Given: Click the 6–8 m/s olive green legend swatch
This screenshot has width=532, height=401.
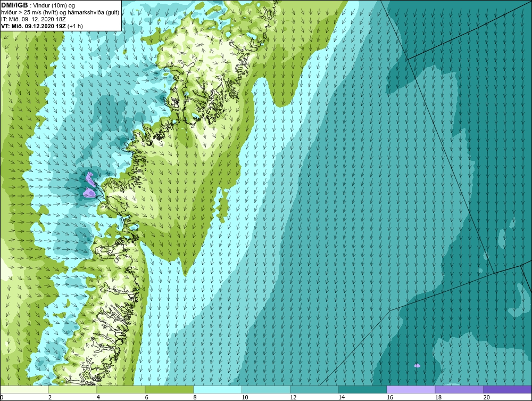Looking at the screenshot, I should [x=169, y=389].
